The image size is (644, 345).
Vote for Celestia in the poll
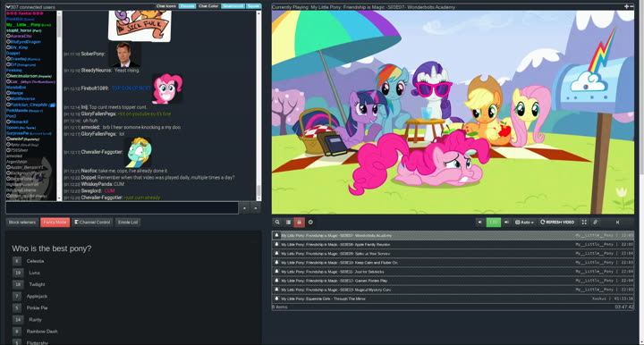click(17, 261)
